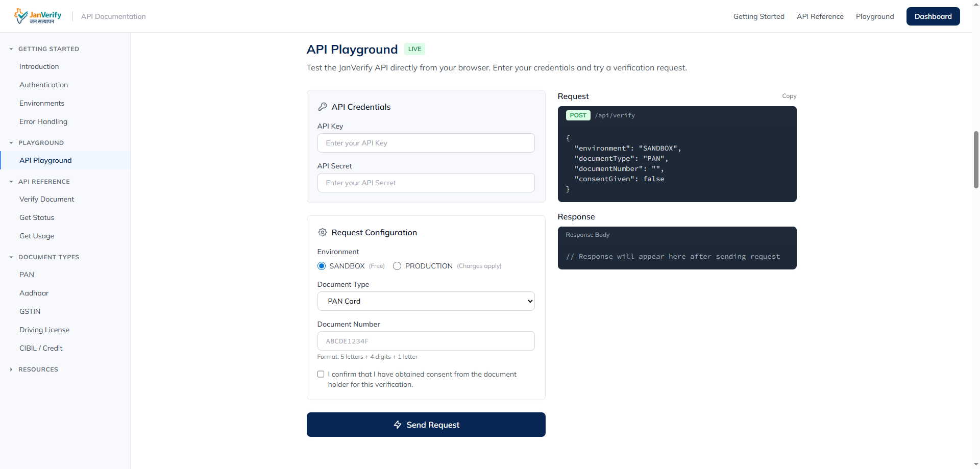Open API Reference in top navigation
Screen dimensions: 980x469
820,16
